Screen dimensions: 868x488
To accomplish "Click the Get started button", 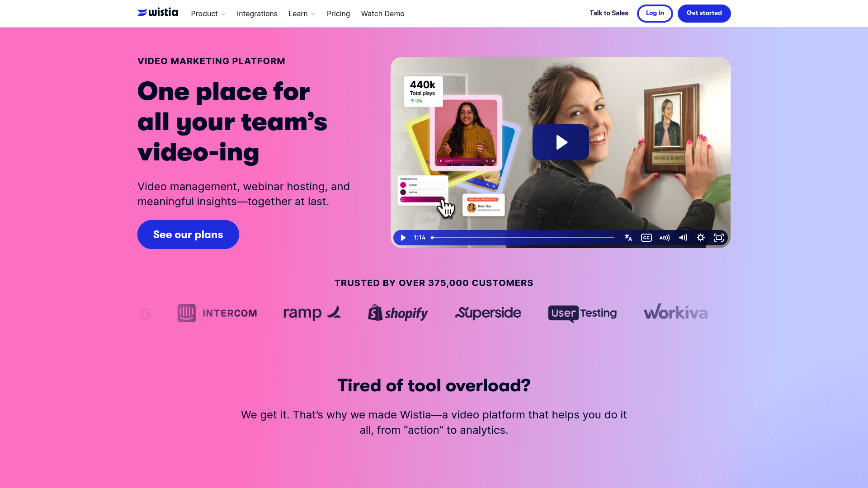I will coord(704,13).
